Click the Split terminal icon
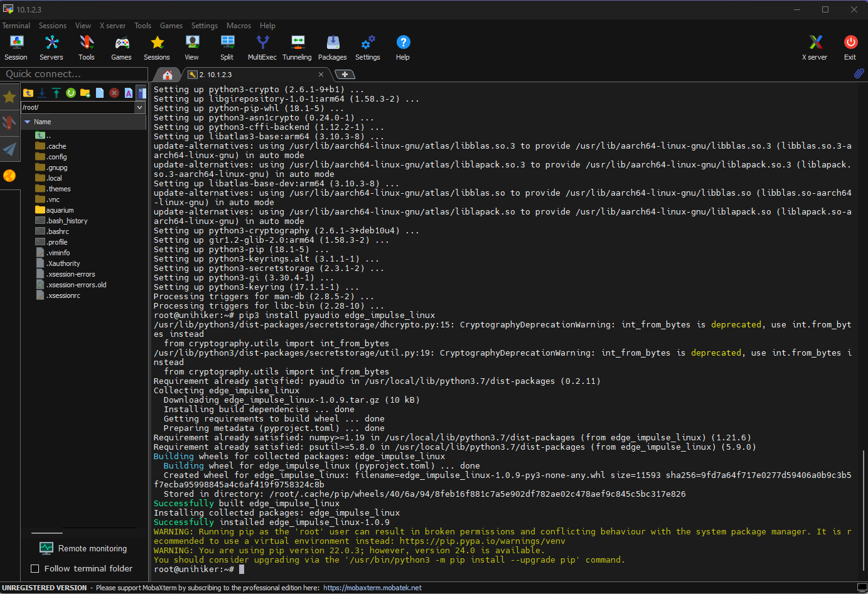This screenshot has height=594, width=868. click(x=227, y=48)
